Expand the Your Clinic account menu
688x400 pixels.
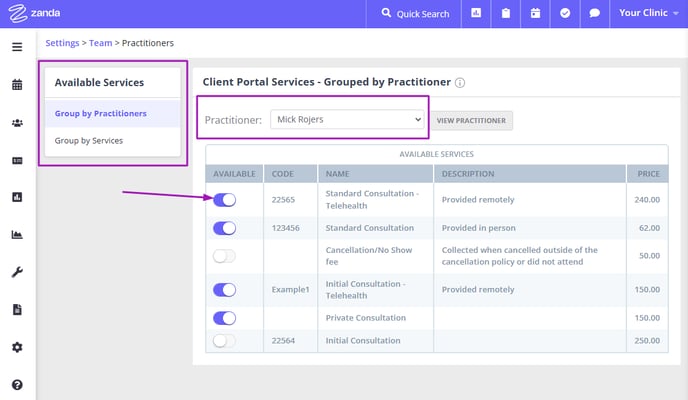[x=649, y=13]
